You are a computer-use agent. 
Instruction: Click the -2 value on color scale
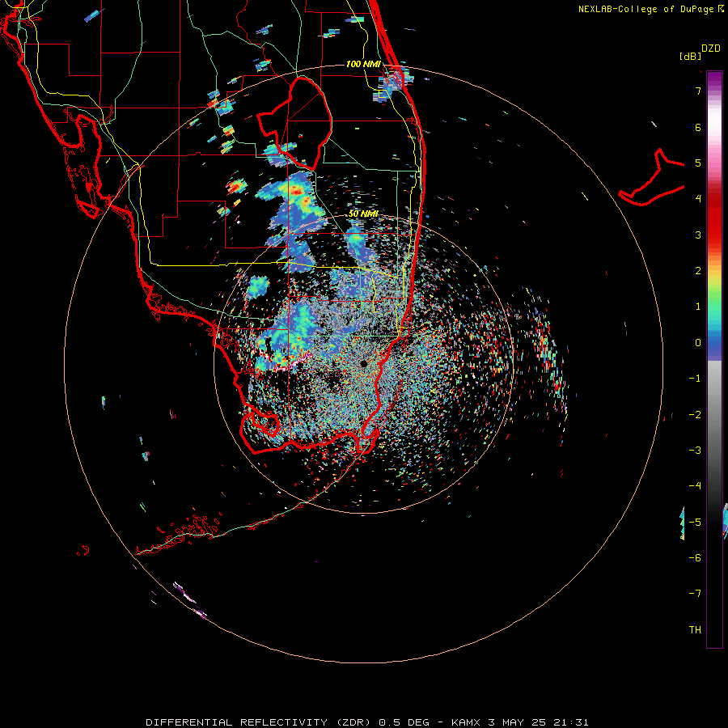click(x=695, y=415)
